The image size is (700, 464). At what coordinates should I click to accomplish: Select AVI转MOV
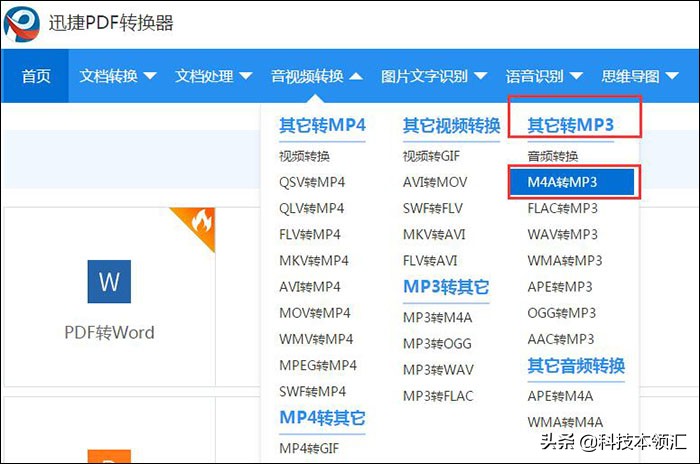point(435,182)
